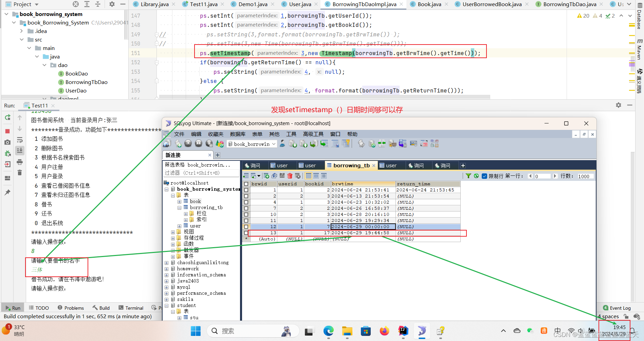
Task: Expand the 索引 indexes folder
Action: coord(186,220)
